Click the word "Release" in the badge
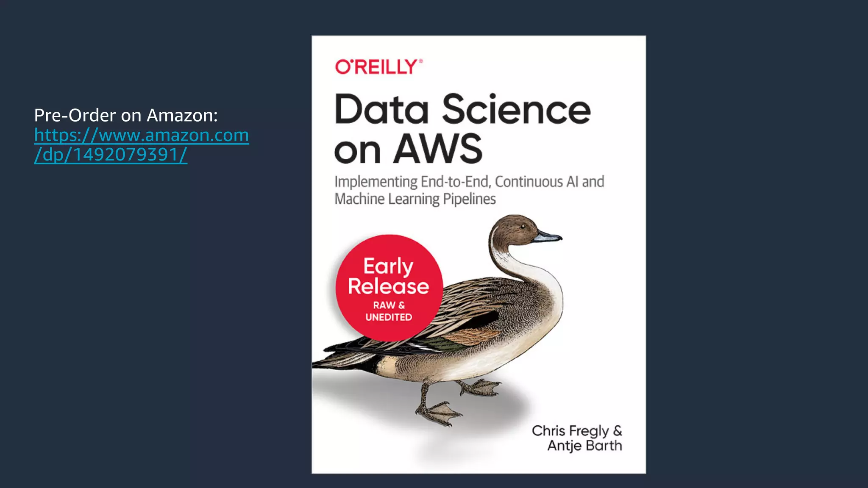This screenshot has width=868, height=488. [x=388, y=287]
